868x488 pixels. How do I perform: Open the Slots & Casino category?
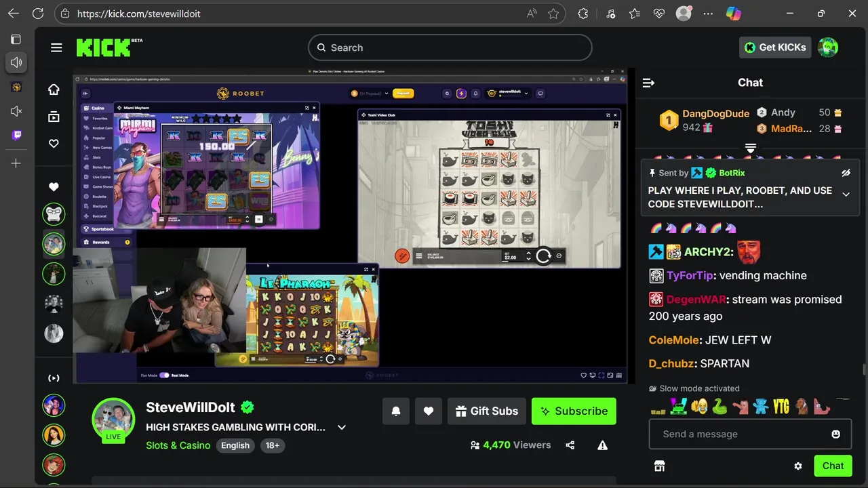[178, 445]
